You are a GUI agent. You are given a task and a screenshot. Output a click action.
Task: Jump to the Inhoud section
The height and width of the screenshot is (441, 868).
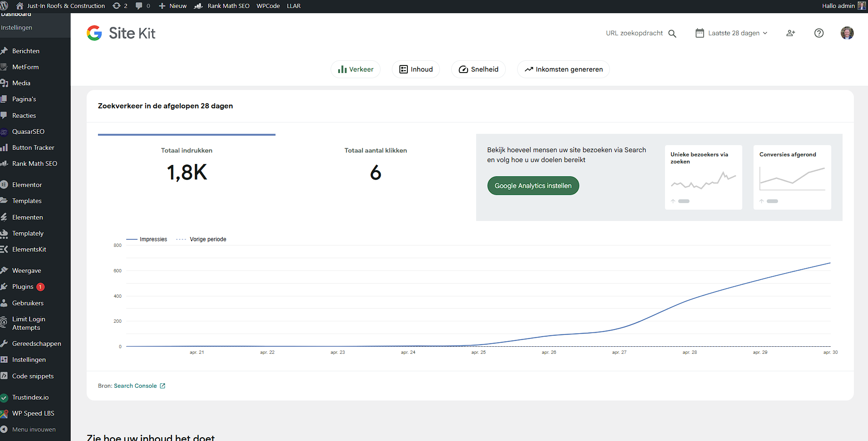click(416, 69)
